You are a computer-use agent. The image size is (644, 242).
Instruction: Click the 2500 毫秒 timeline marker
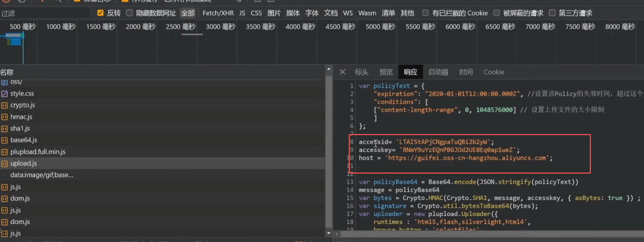[x=181, y=27]
